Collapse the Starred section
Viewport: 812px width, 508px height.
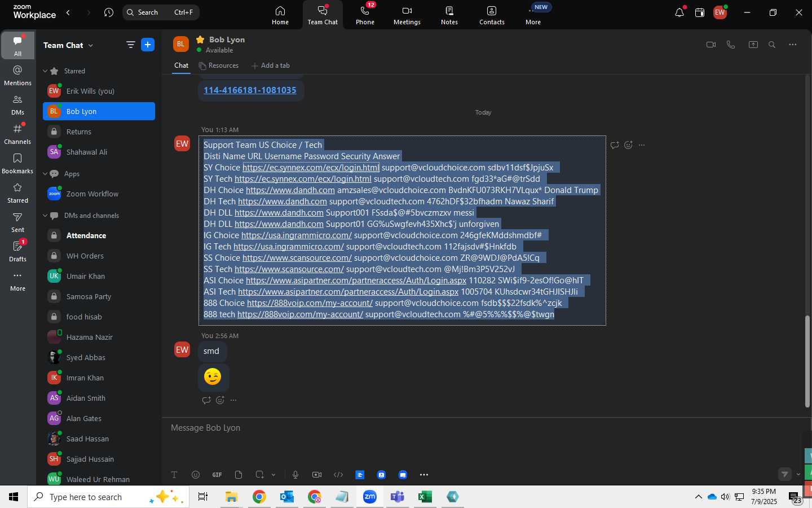click(x=45, y=71)
